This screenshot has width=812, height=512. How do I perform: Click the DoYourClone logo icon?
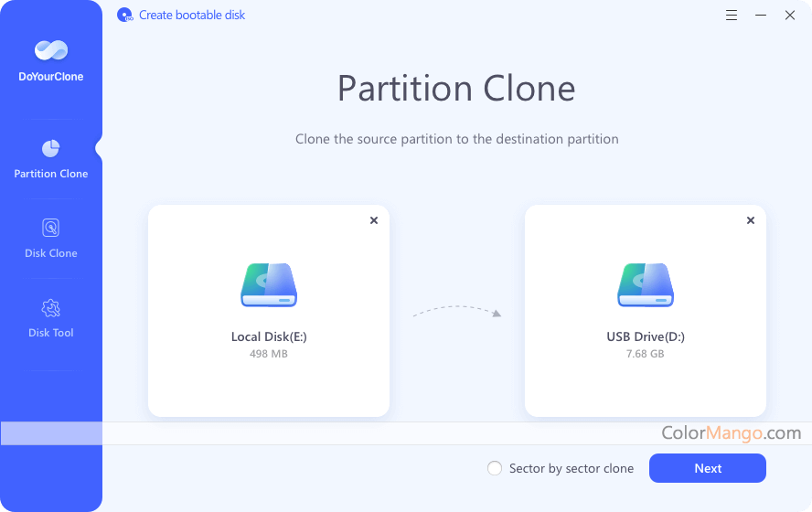tap(50, 51)
